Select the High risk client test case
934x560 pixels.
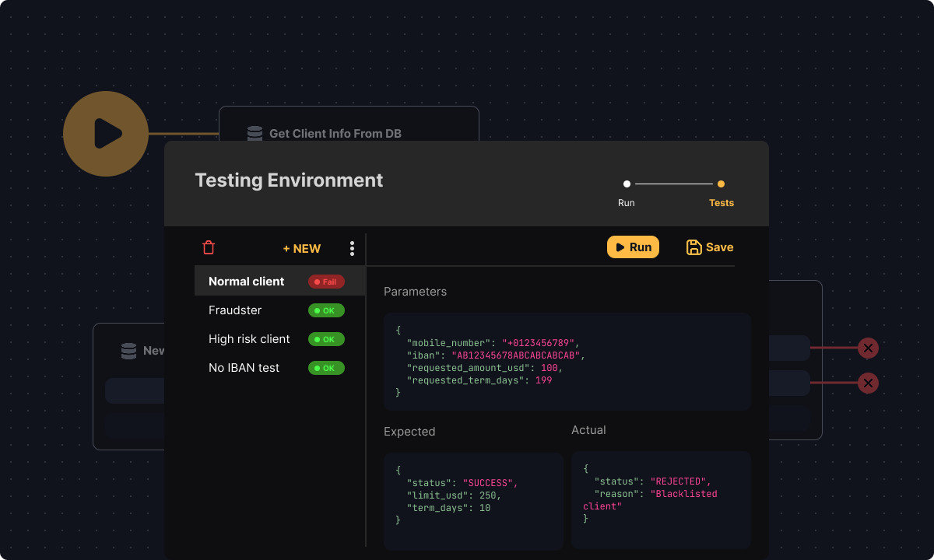pyautogui.click(x=249, y=339)
